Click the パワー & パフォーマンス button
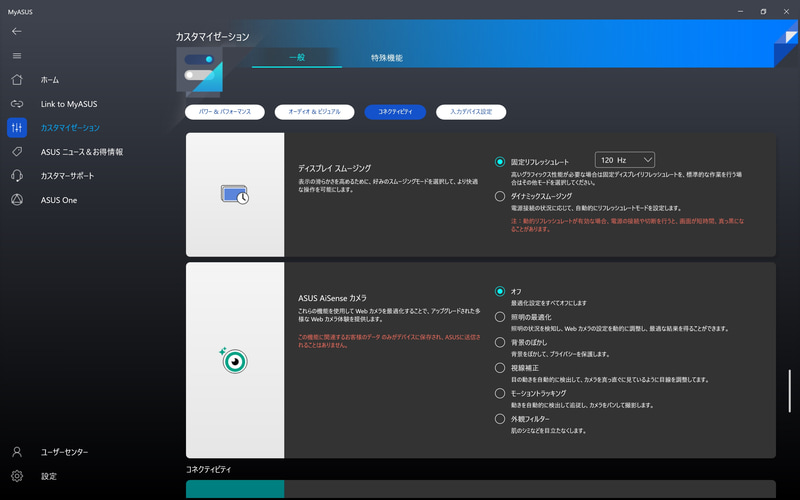This screenshot has height=500, width=800. (x=224, y=112)
